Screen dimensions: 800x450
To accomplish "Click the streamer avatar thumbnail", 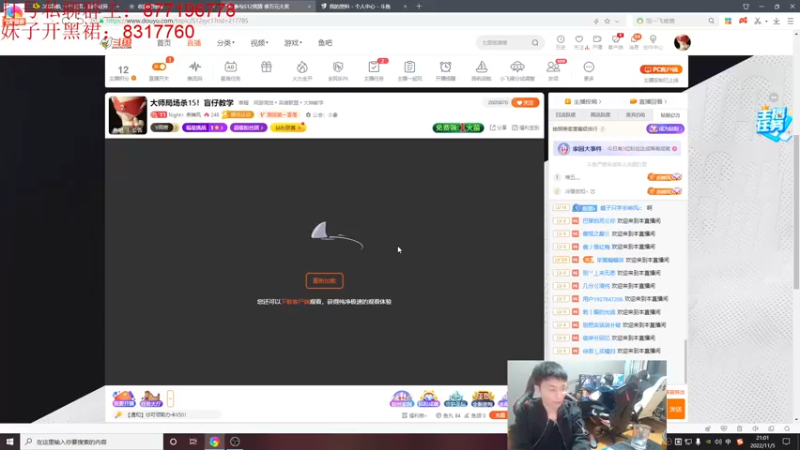I will point(128,115).
